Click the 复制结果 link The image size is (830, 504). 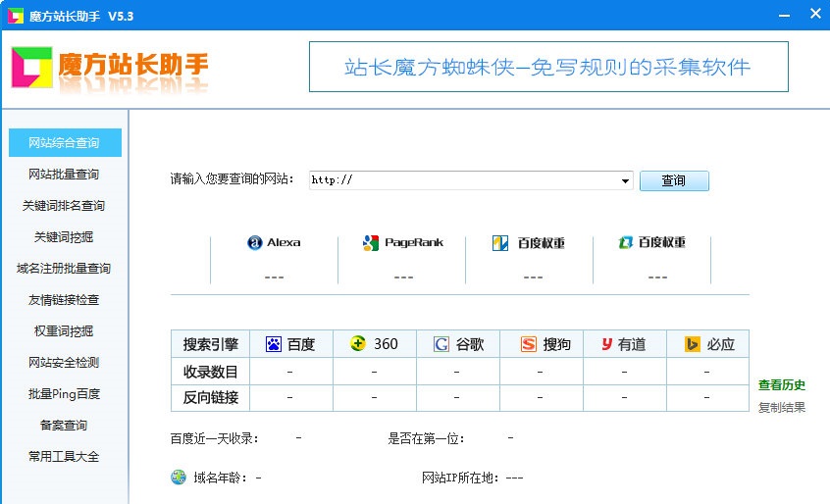(782, 407)
